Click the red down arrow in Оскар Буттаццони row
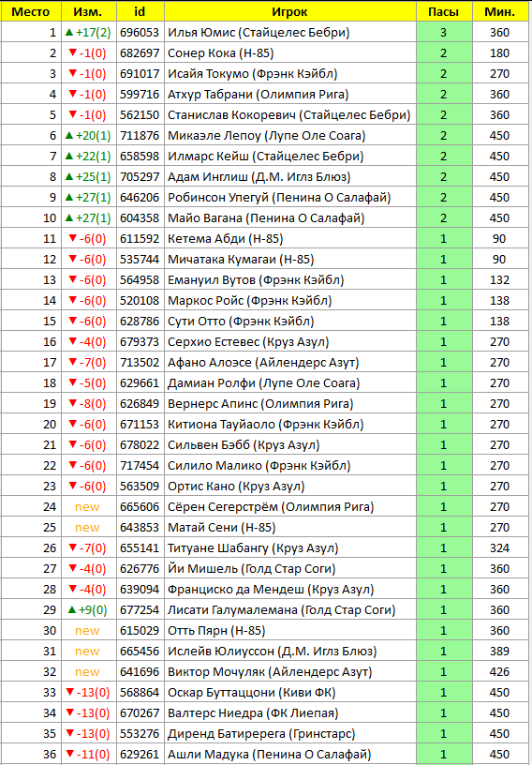 (x=68, y=692)
